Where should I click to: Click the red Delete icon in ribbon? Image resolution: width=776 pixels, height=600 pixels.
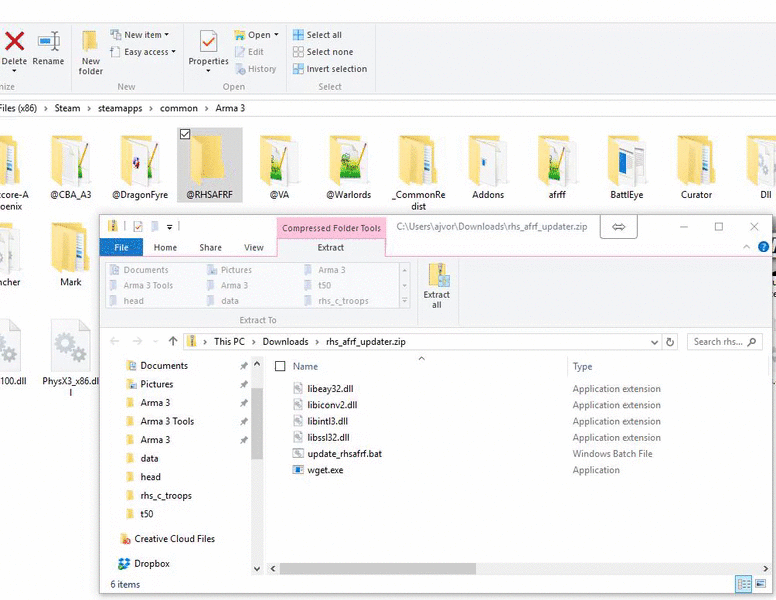14,41
